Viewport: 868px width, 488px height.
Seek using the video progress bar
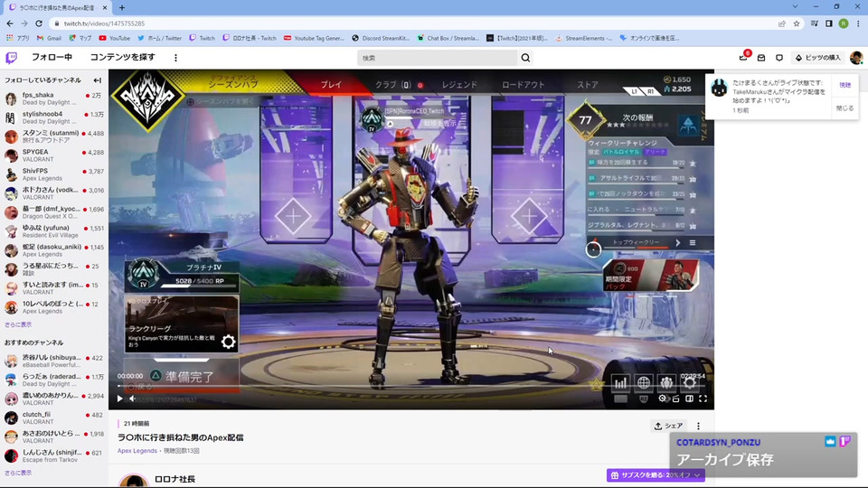[410, 386]
